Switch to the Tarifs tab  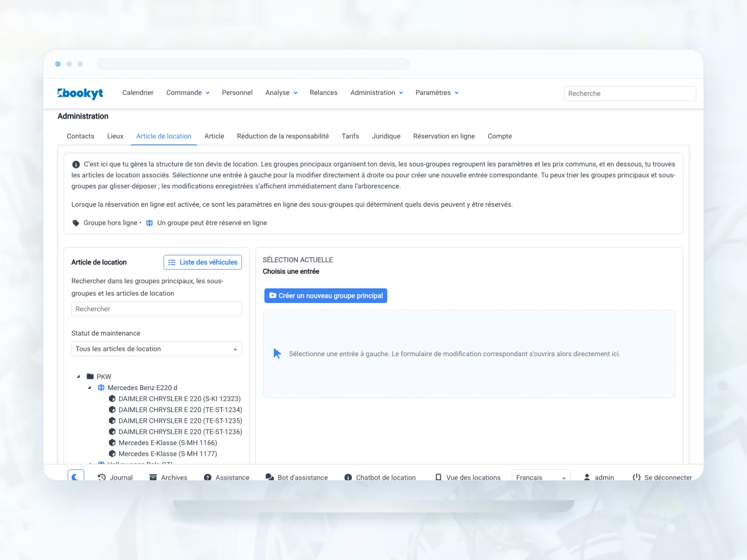point(350,136)
